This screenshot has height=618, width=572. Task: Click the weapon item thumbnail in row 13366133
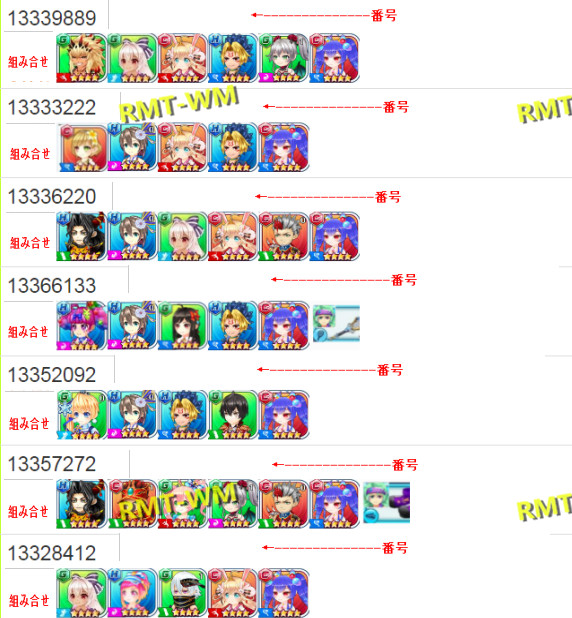(x=336, y=323)
